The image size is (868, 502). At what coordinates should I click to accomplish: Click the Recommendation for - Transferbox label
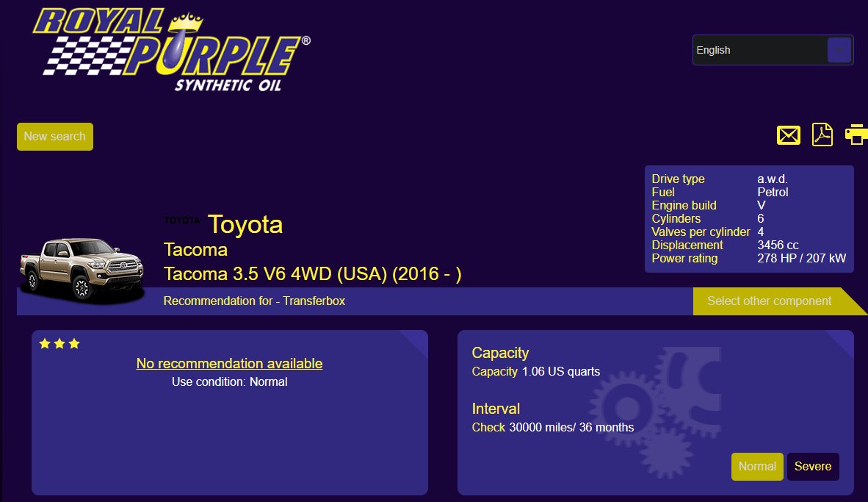(x=254, y=301)
